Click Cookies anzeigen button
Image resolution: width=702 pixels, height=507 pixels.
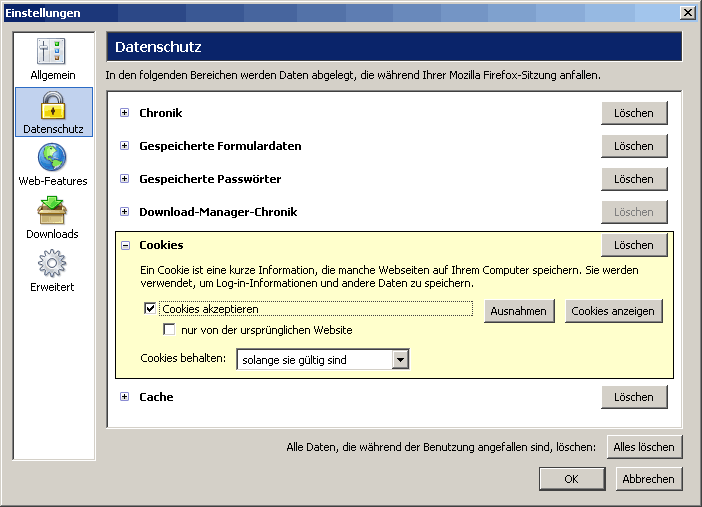coord(613,311)
